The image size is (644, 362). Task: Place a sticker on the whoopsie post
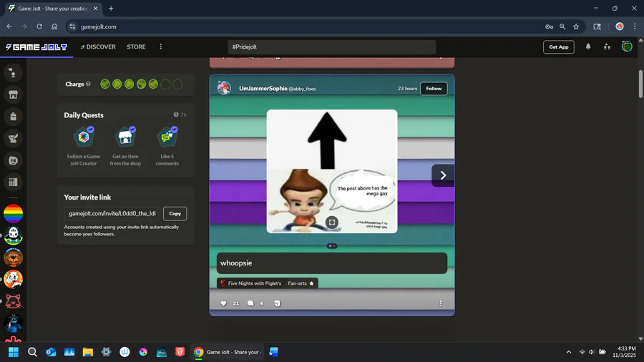point(277,303)
